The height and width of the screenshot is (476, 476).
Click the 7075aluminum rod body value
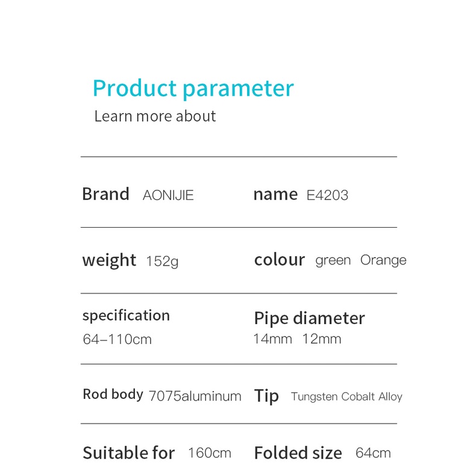tap(195, 396)
